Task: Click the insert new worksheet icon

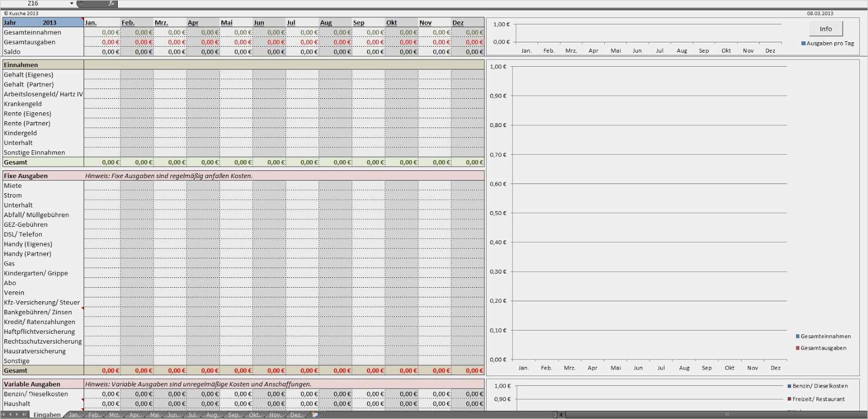Action: click(315, 415)
